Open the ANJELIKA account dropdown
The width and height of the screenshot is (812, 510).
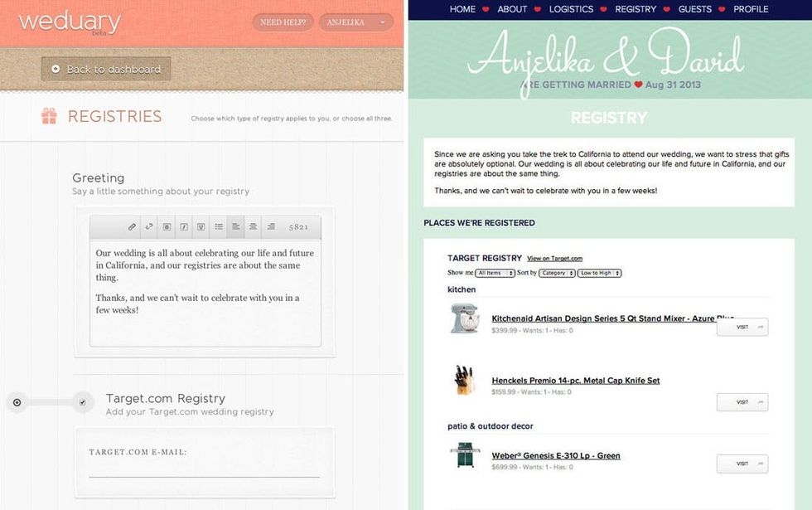(355, 22)
